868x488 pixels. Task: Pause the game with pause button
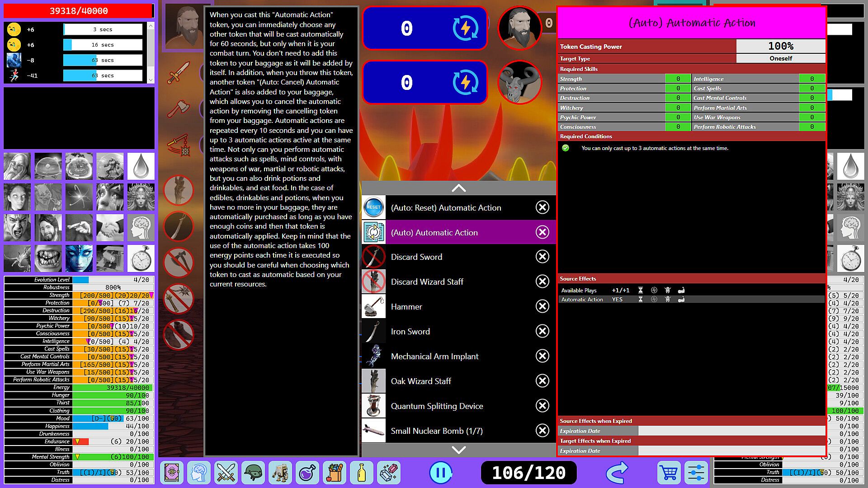coord(440,473)
